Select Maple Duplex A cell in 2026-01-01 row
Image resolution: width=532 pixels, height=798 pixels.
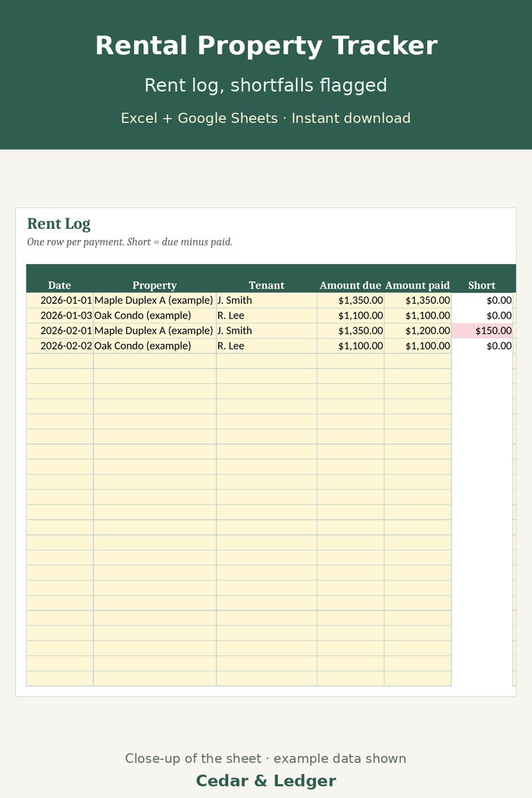155,300
